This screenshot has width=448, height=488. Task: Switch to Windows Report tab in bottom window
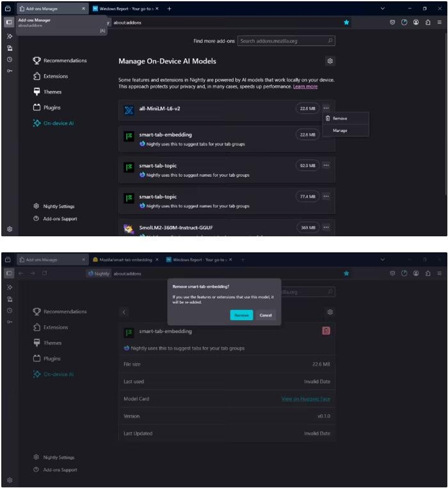point(200,259)
